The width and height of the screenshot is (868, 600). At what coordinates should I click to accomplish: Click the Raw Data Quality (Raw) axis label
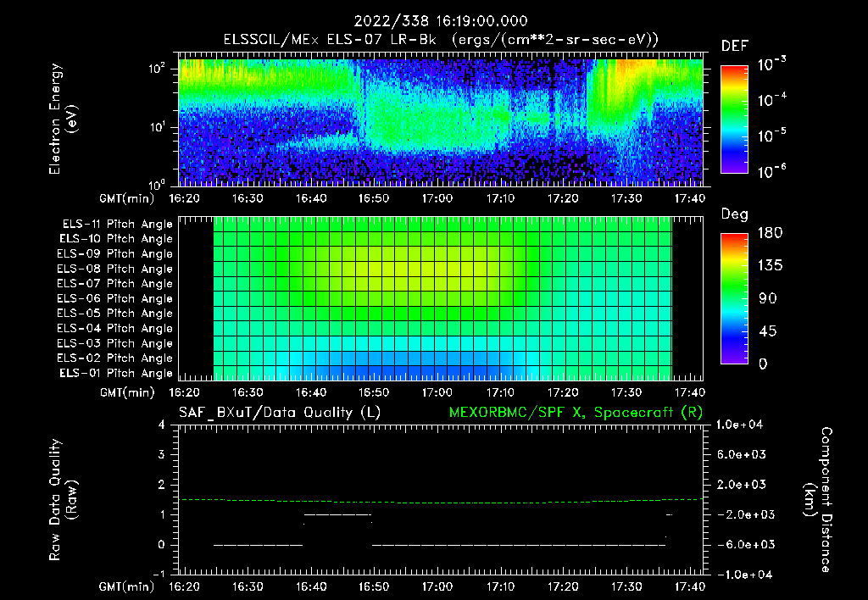tap(63, 500)
